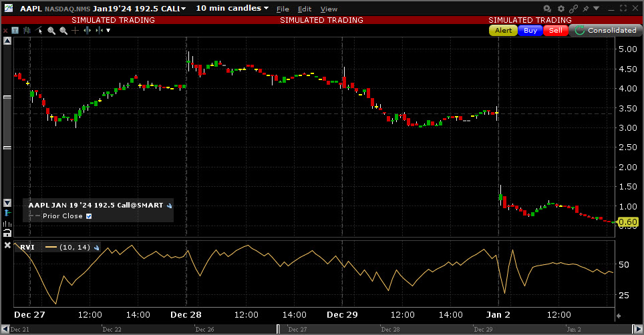Expand the title bar triangle menu
The height and width of the screenshot is (335, 644).
point(597,8)
